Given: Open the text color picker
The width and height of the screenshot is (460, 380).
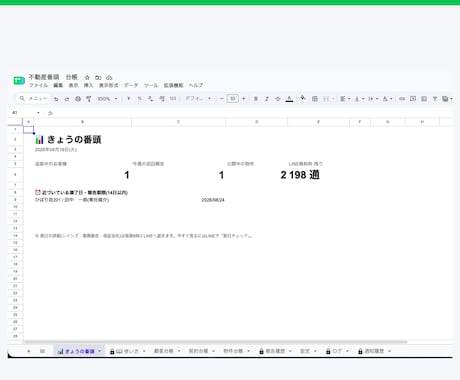Looking at the screenshot, I should tap(289, 99).
